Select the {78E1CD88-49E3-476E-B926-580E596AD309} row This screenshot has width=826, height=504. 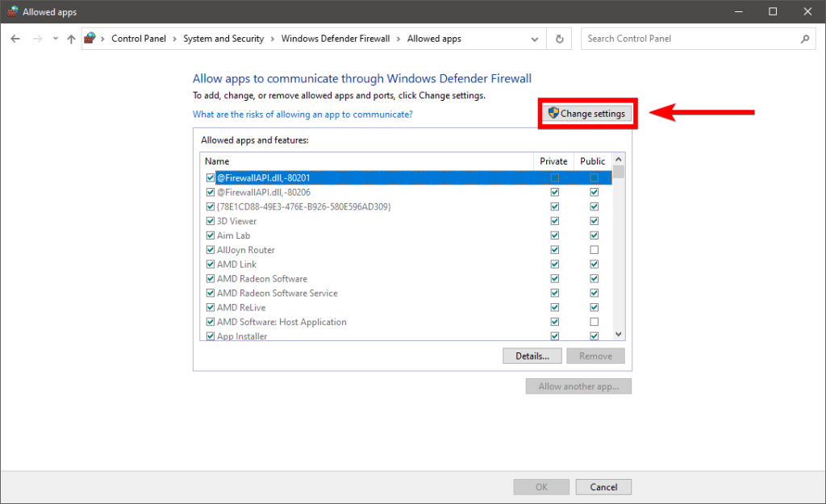click(x=407, y=207)
